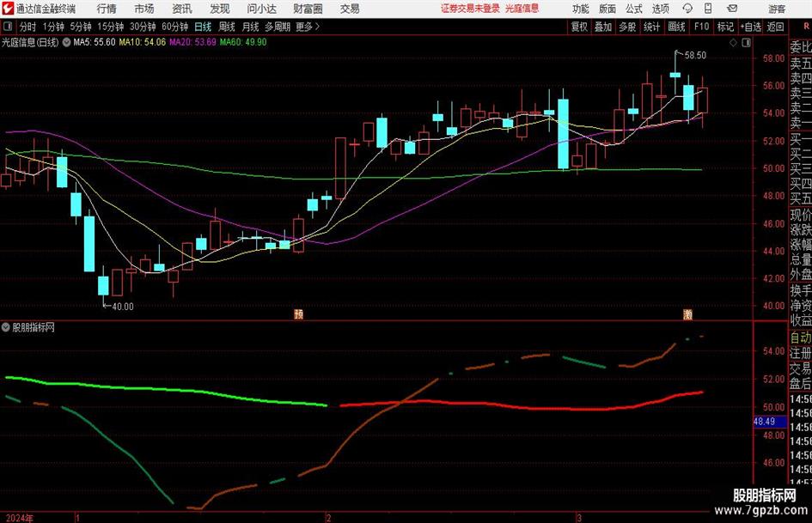The image size is (812, 523).
Task: Click the 标记 button
Action: point(725,27)
